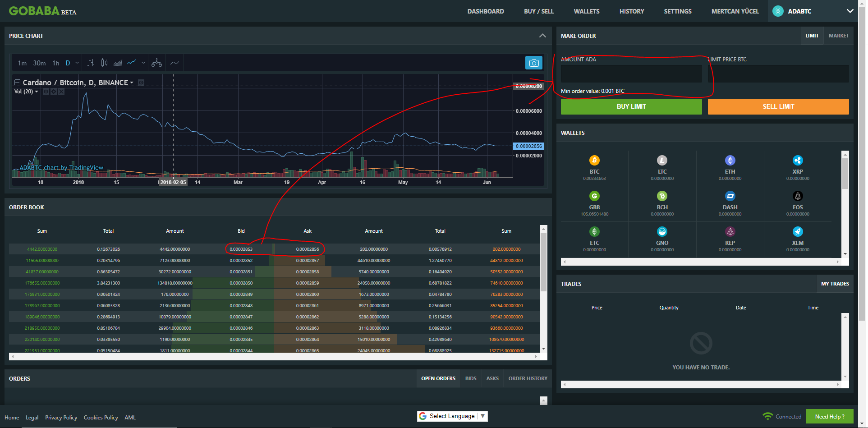Click the LIMIT PRICE BTC input field
The height and width of the screenshot is (428, 868).
pos(778,74)
